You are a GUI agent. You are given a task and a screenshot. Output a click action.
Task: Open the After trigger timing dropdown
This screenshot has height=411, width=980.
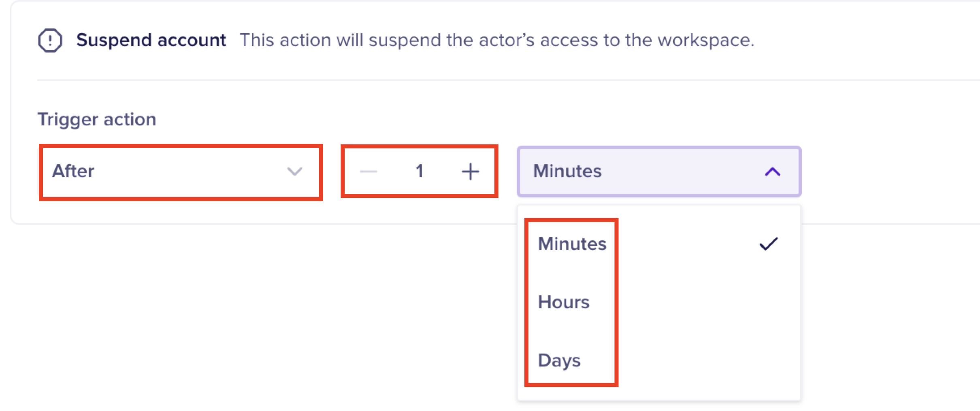(x=180, y=172)
